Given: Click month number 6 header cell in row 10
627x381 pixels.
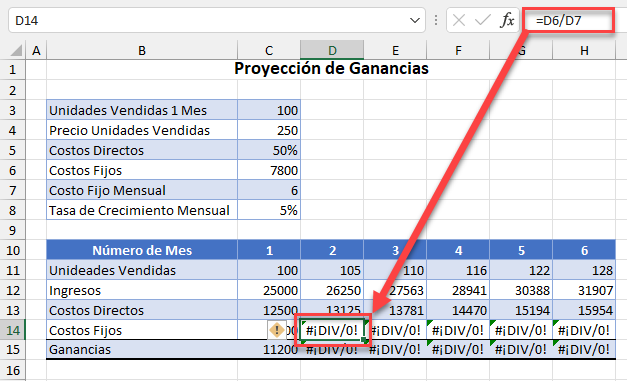Looking at the screenshot, I should coord(584,250).
